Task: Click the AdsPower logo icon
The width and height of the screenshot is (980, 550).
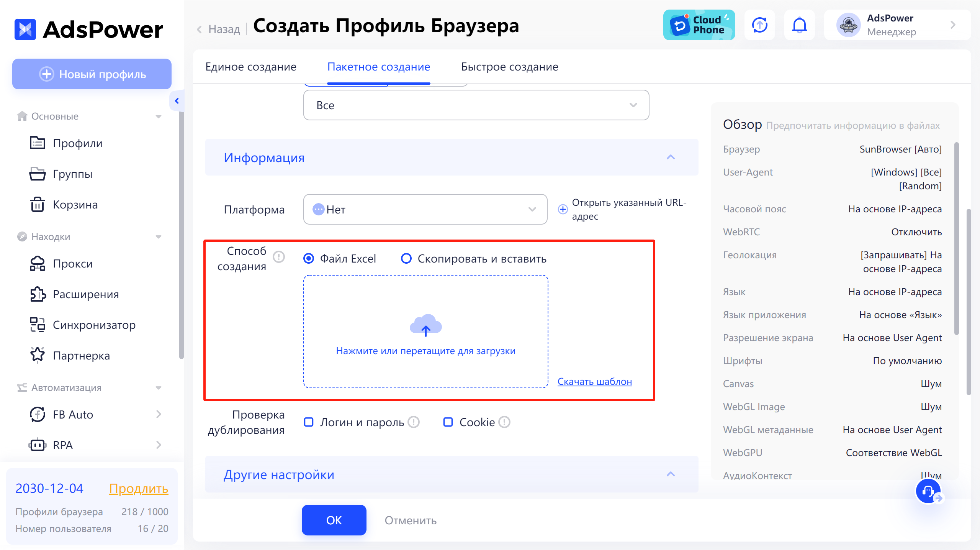Action: click(x=25, y=30)
